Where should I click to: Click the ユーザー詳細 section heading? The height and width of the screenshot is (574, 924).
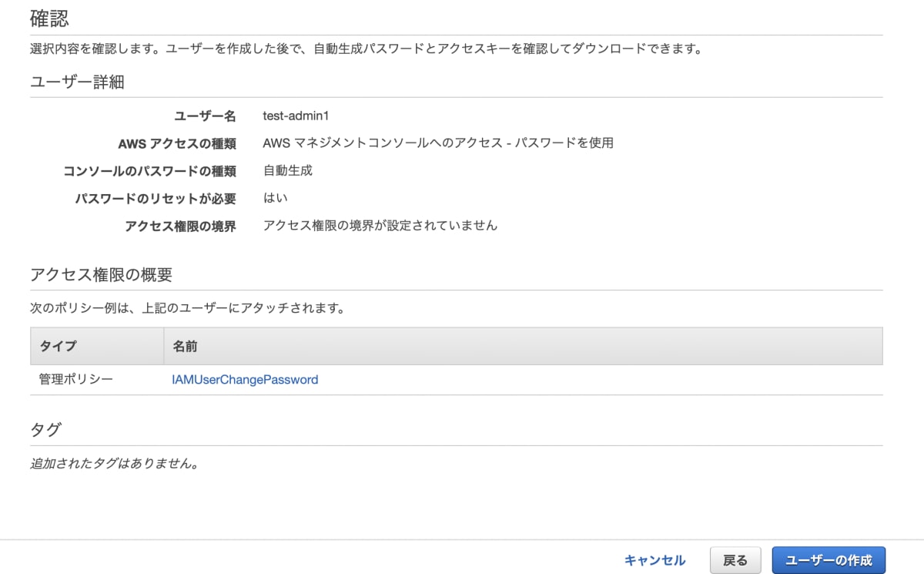click(77, 82)
